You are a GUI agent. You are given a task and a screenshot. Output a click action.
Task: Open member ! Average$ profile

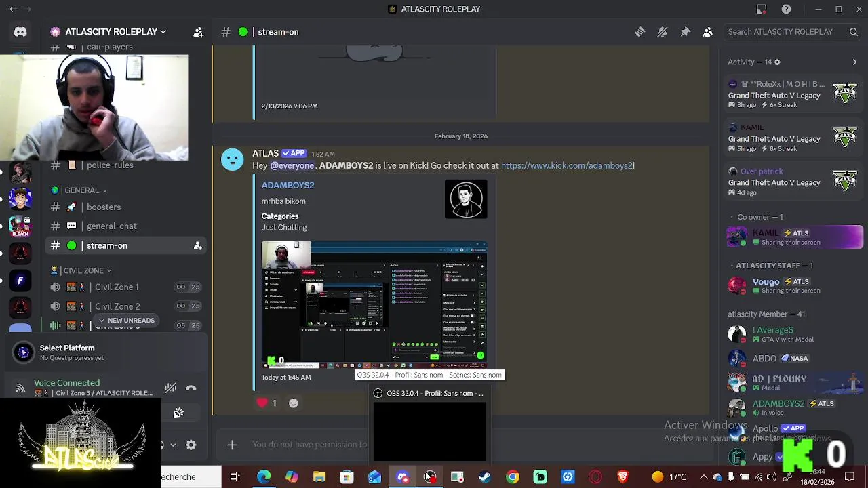click(793, 333)
